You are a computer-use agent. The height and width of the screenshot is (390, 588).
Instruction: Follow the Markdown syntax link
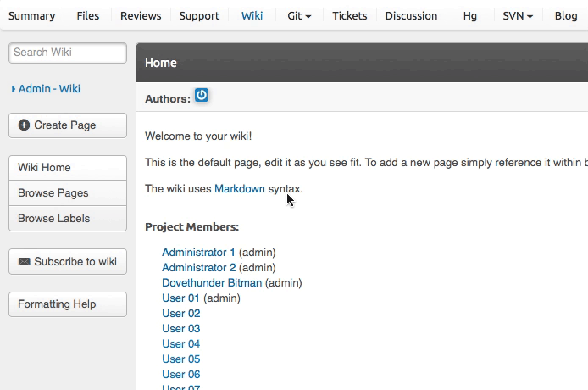click(x=239, y=189)
